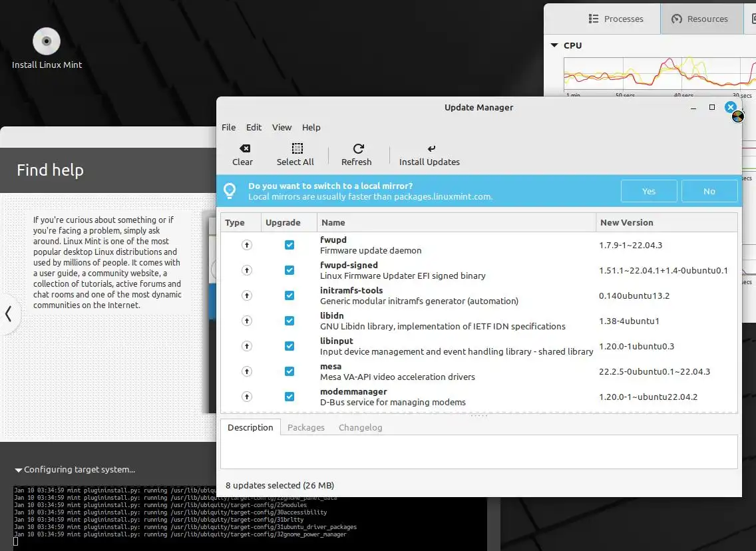Switch to the Description tab
This screenshot has height=551, width=756.
(x=250, y=428)
